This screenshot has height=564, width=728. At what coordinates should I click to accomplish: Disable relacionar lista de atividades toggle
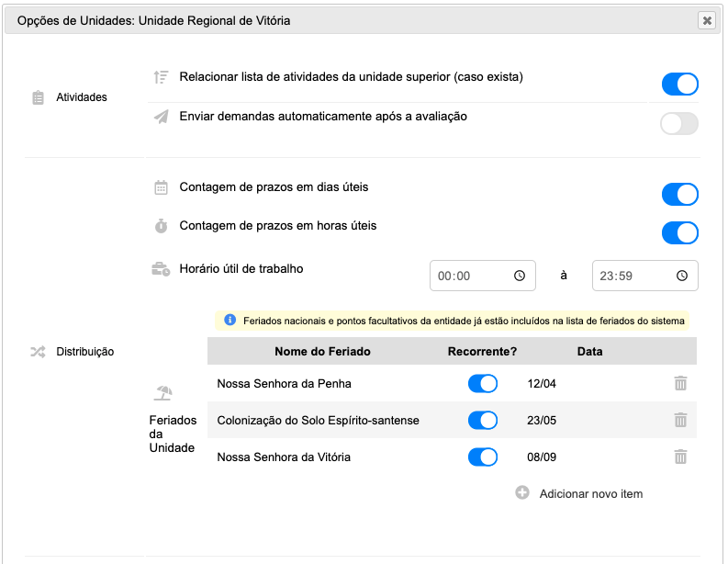coord(679,85)
